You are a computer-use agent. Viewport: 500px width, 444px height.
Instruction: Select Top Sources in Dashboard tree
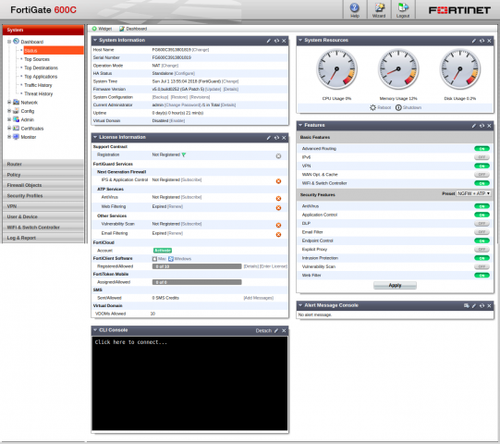pyautogui.click(x=37, y=59)
